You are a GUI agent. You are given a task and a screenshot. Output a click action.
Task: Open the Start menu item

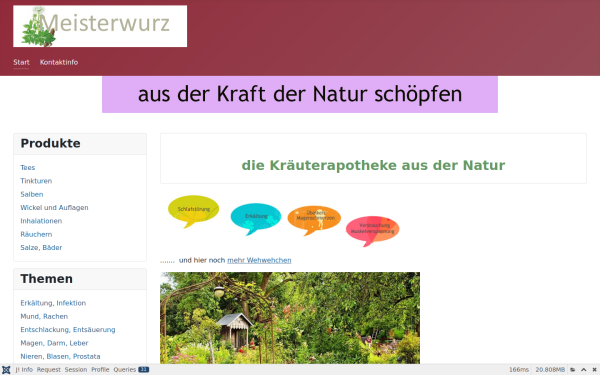tap(21, 62)
